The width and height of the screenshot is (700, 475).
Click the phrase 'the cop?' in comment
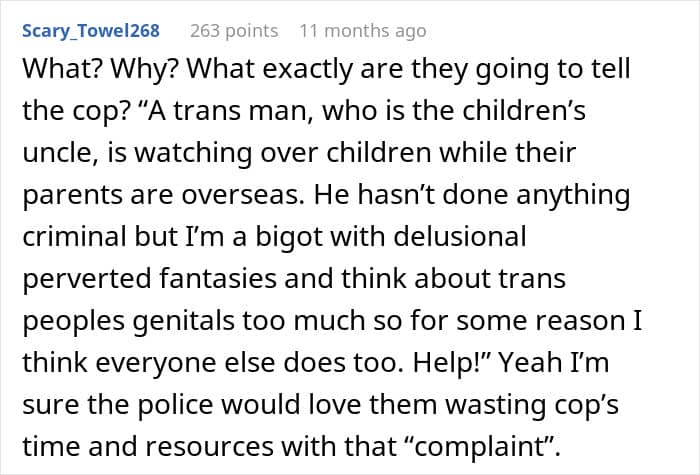[x=75, y=111]
